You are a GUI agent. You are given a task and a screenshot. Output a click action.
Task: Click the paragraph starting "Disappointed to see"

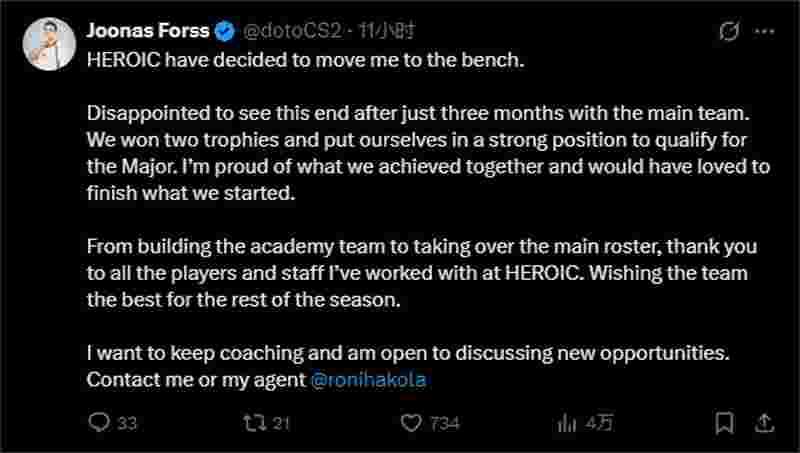pyautogui.click(x=428, y=153)
